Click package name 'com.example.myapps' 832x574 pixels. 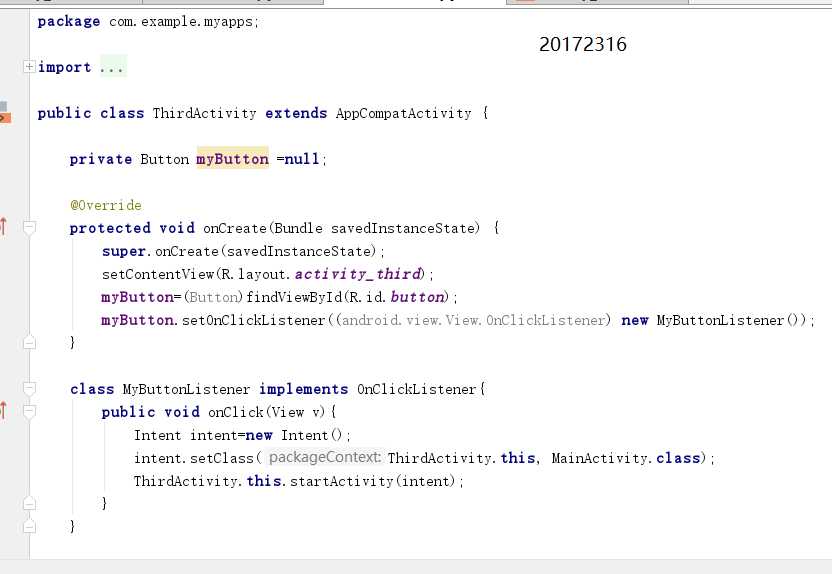coord(181,21)
